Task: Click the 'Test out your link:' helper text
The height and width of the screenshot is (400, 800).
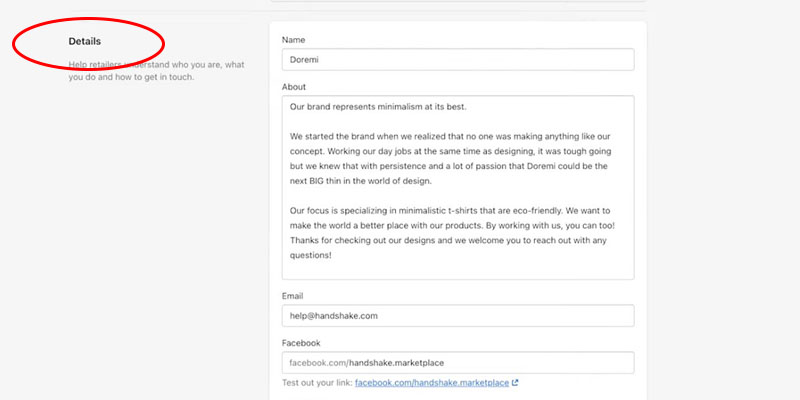Action: (x=317, y=383)
